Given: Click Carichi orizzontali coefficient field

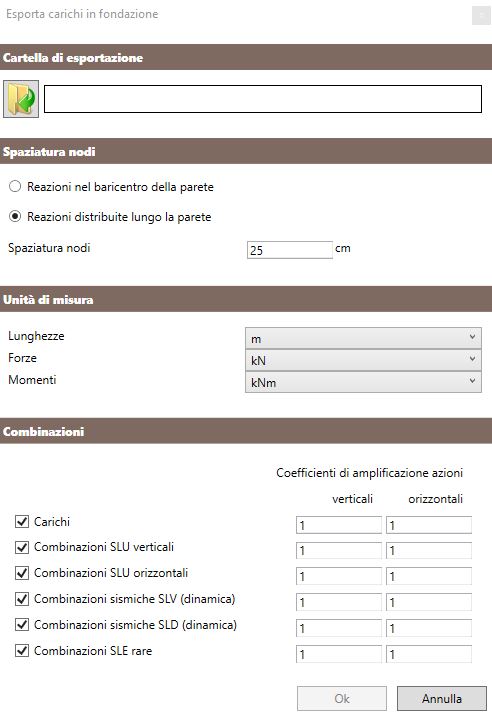Looking at the screenshot, I should coord(429,525).
